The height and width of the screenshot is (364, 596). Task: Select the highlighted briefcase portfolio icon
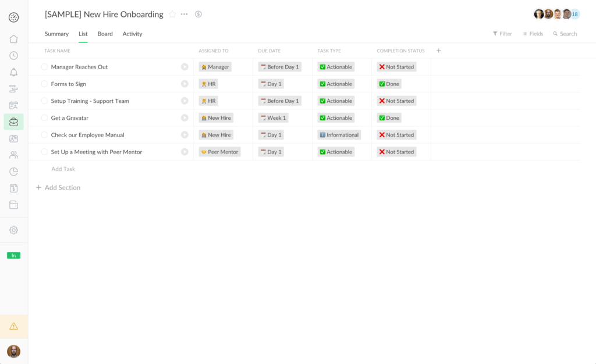[x=13, y=122]
